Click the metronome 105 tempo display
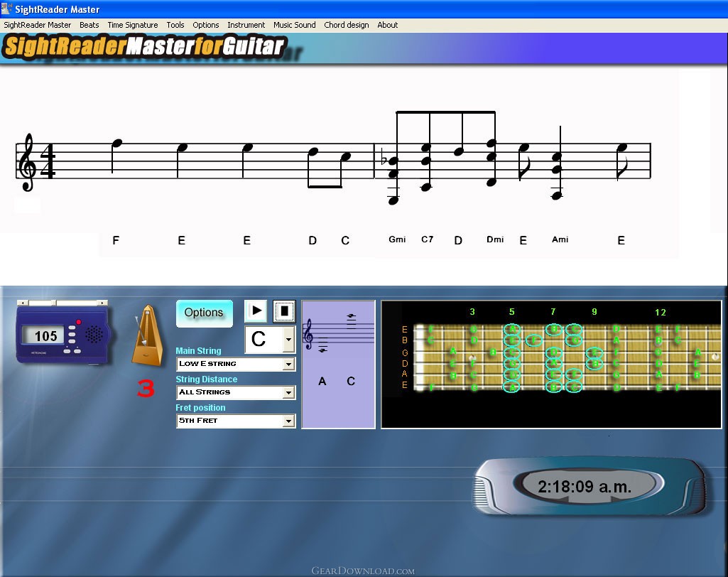The height and width of the screenshot is (577, 728). [x=43, y=335]
